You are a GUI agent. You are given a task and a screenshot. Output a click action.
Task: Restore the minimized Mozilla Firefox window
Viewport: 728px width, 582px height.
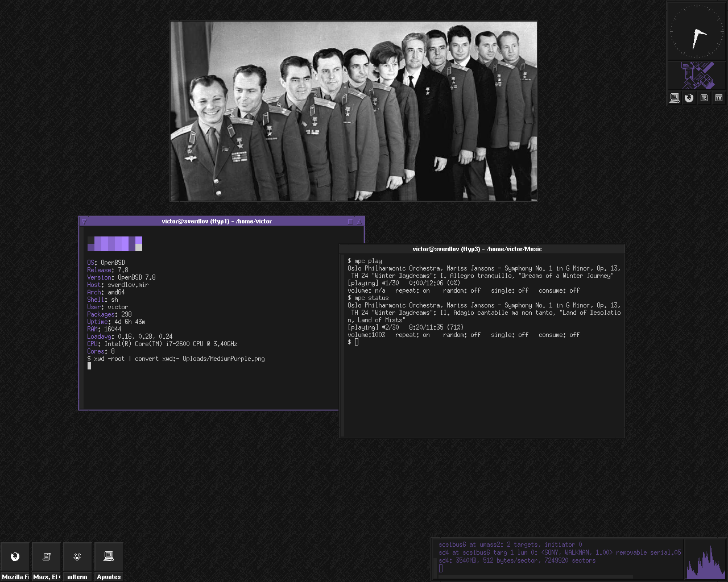click(x=15, y=562)
